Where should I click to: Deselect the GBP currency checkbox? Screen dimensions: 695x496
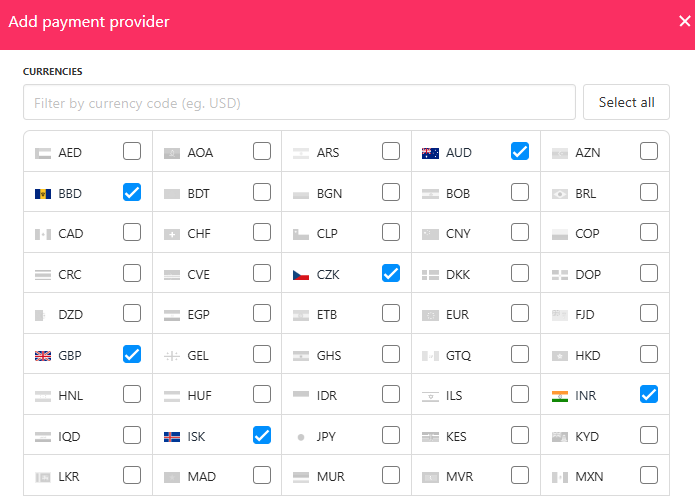(x=132, y=354)
